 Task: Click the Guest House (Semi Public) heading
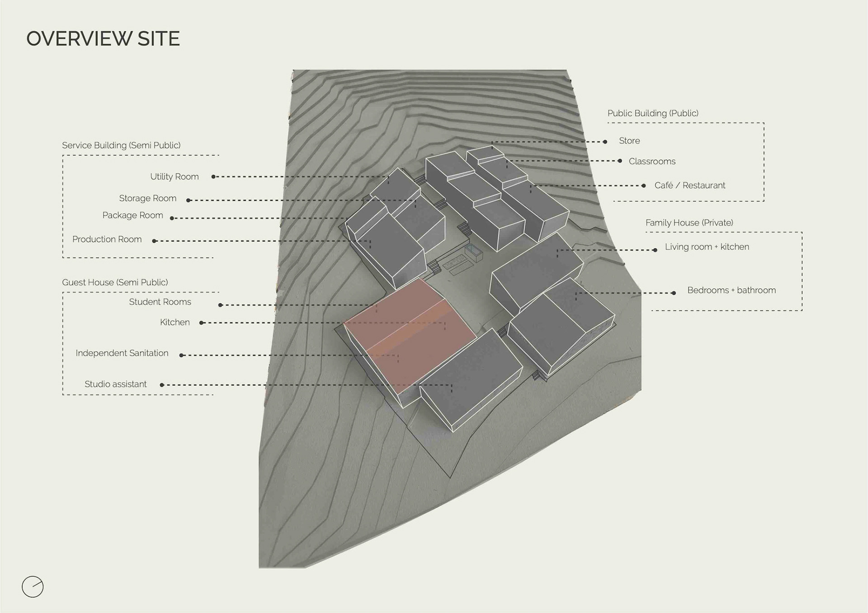[x=115, y=282]
